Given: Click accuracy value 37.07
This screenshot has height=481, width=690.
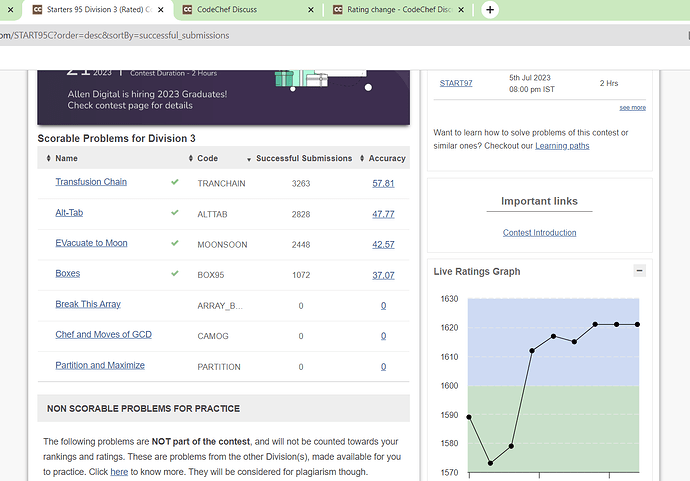Looking at the screenshot, I should click(x=383, y=275).
